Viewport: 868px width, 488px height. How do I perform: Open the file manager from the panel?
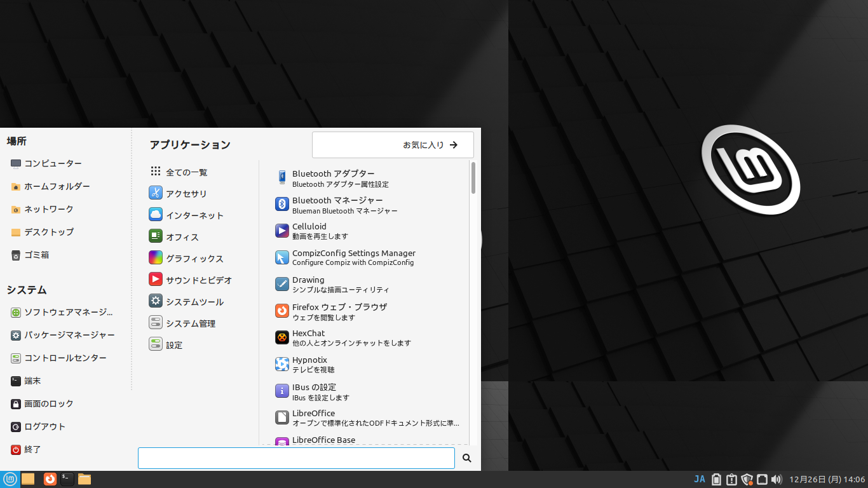(85, 479)
